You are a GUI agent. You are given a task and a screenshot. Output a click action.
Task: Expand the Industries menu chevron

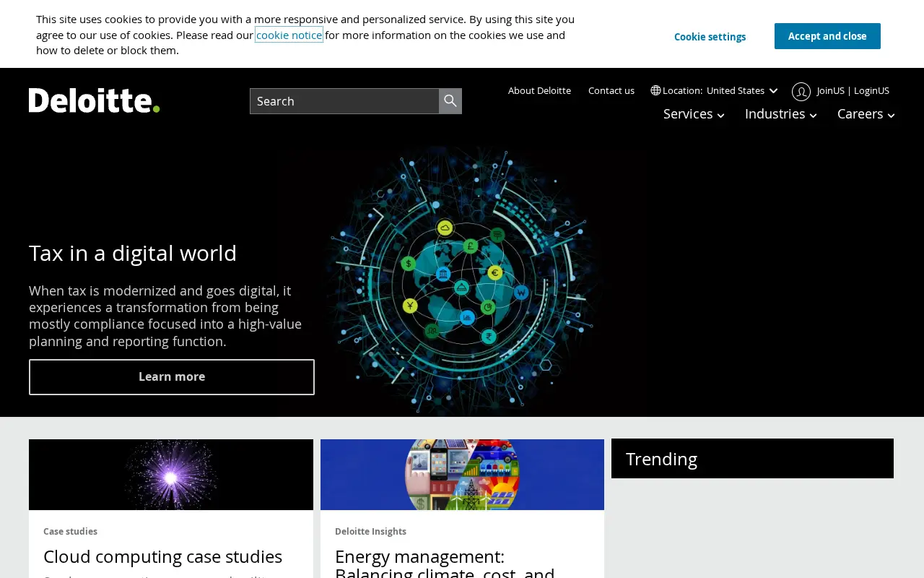(813, 116)
